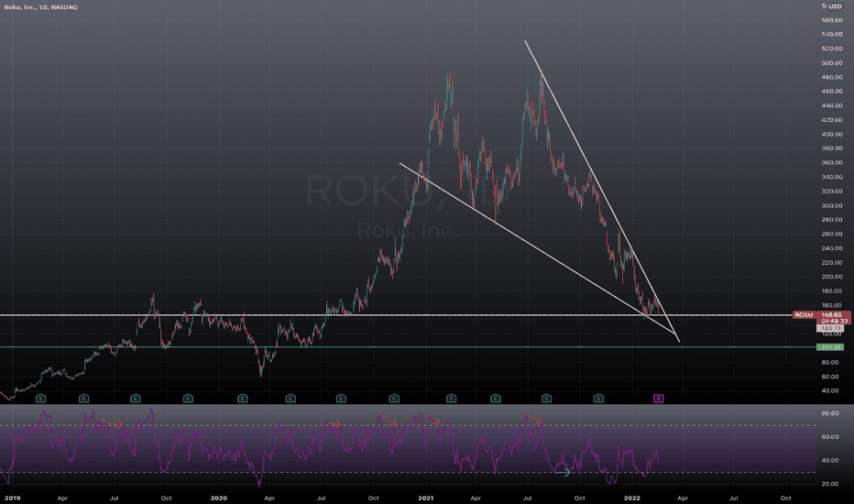Click the 200.00 price axis label
This screenshot has height=504, width=854.
(x=832, y=277)
